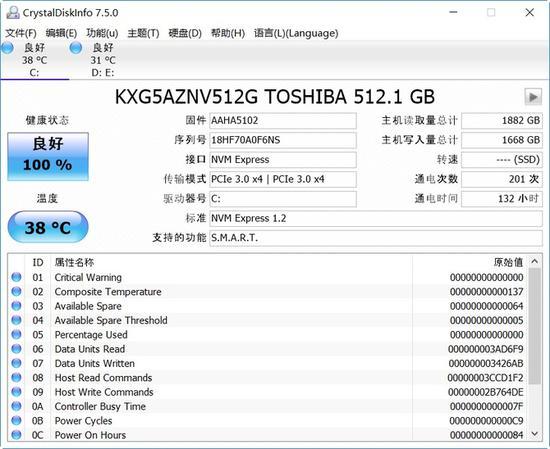The height and width of the screenshot is (449, 550).
Task: Select the Host Read Commands attribute name
Action: pyautogui.click(x=103, y=378)
